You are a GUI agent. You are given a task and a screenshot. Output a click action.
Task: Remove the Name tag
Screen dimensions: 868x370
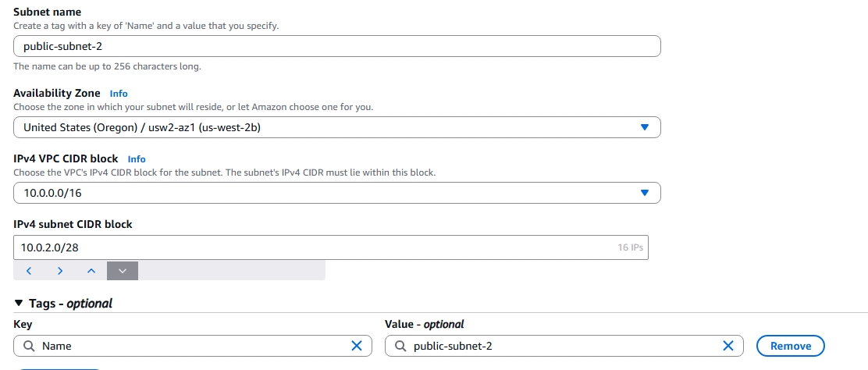click(791, 346)
